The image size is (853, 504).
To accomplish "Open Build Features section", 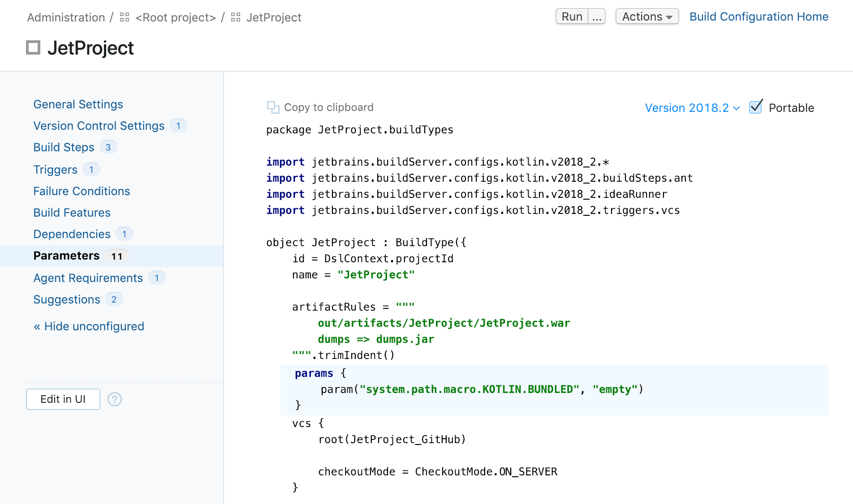I will pos(72,213).
